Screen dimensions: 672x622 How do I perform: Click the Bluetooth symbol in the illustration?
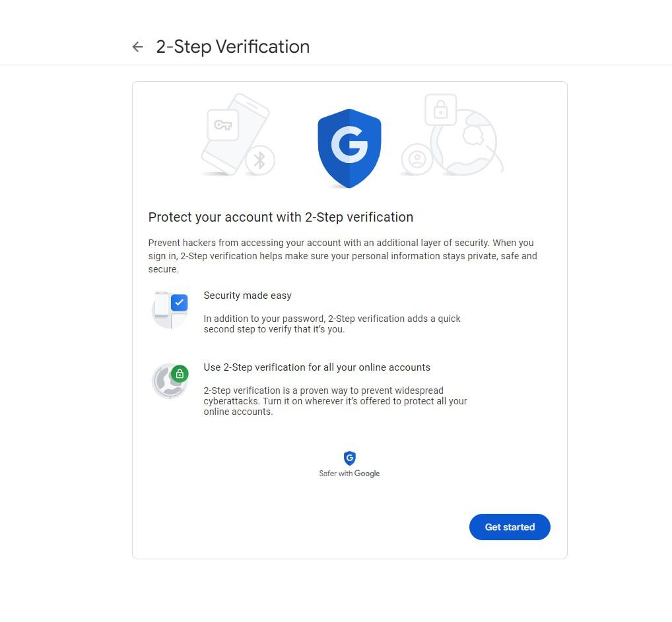point(259,160)
